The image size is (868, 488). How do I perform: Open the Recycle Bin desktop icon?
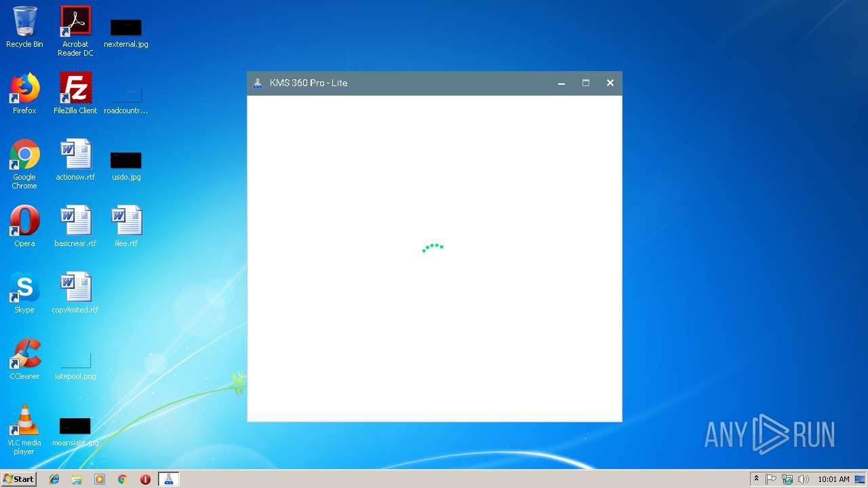(x=24, y=27)
